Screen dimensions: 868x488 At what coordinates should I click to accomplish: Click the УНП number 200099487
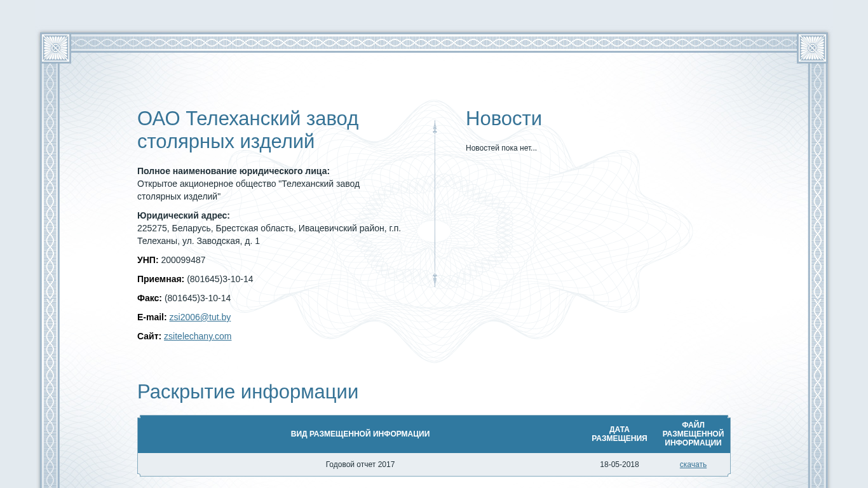(x=183, y=260)
